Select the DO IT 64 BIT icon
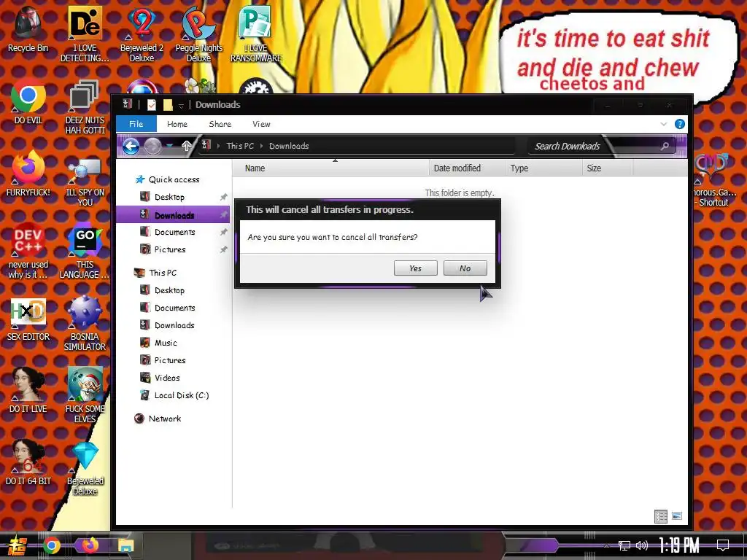Image resolution: width=747 pixels, height=560 pixels. (28, 463)
